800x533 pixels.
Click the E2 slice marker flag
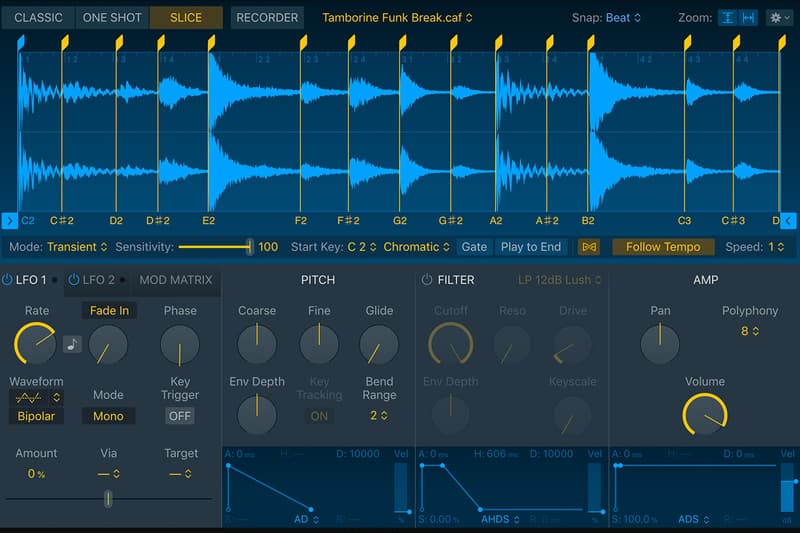point(211,42)
